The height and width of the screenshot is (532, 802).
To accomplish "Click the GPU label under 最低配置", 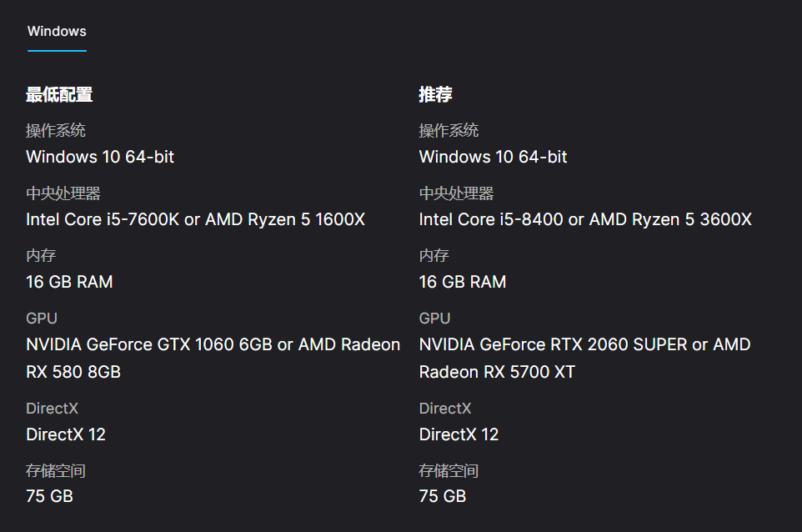I will click(42, 318).
